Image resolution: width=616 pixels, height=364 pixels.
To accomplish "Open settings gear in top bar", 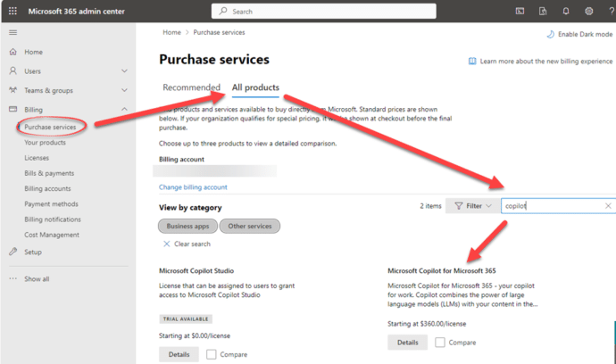I will [589, 12].
